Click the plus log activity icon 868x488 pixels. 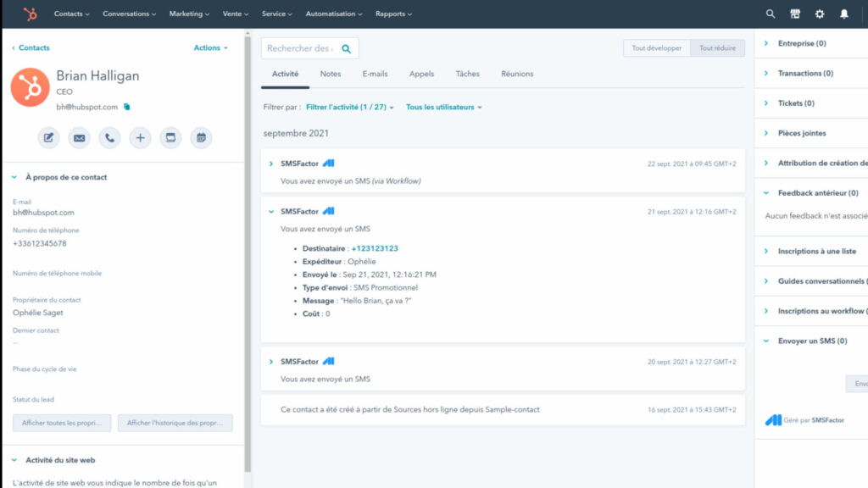point(140,137)
